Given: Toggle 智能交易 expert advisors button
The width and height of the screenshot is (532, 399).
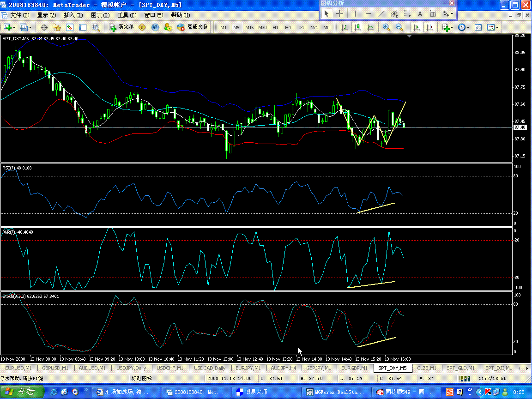Looking at the screenshot, I should click(x=193, y=27).
